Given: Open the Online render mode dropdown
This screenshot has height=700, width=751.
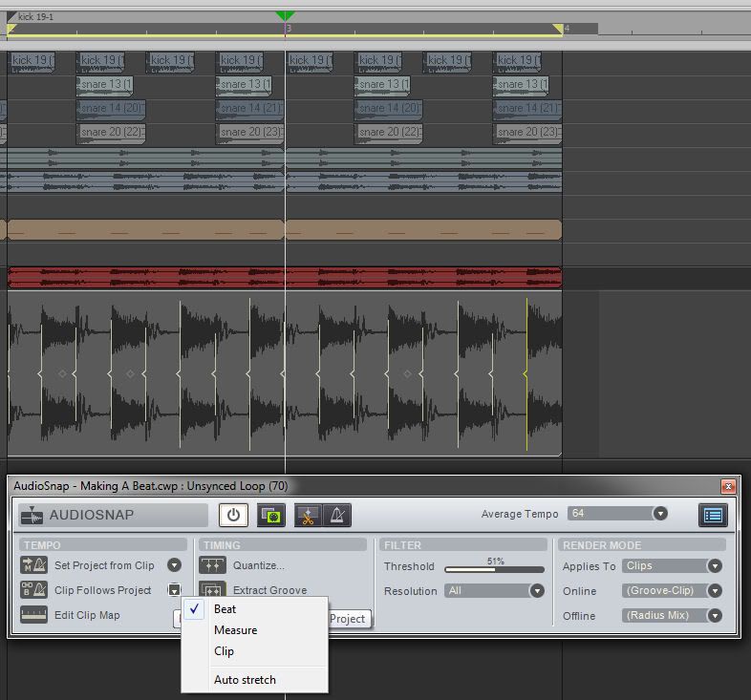Looking at the screenshot, I should click(x=714, y=591).
